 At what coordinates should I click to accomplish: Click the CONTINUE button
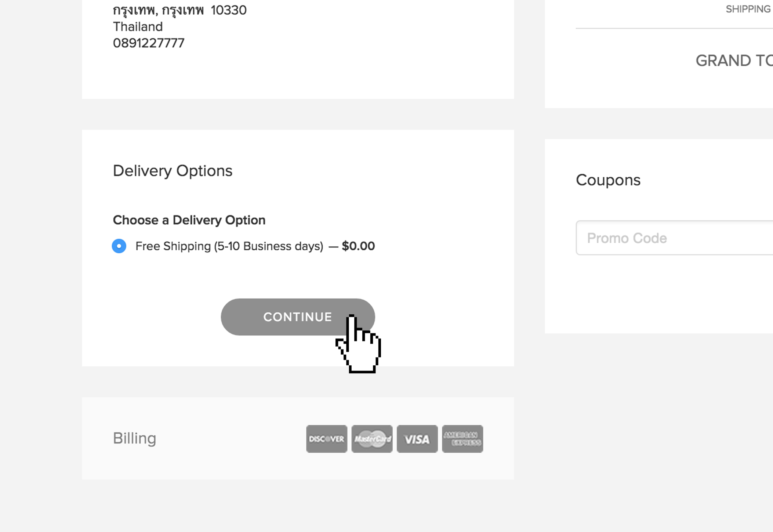coord(298,317)
